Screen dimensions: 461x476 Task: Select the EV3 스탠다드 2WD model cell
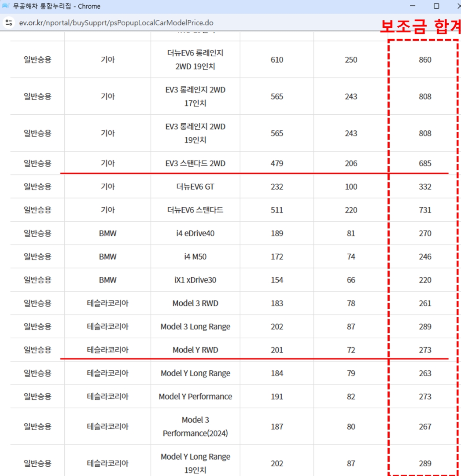[195, 163]
